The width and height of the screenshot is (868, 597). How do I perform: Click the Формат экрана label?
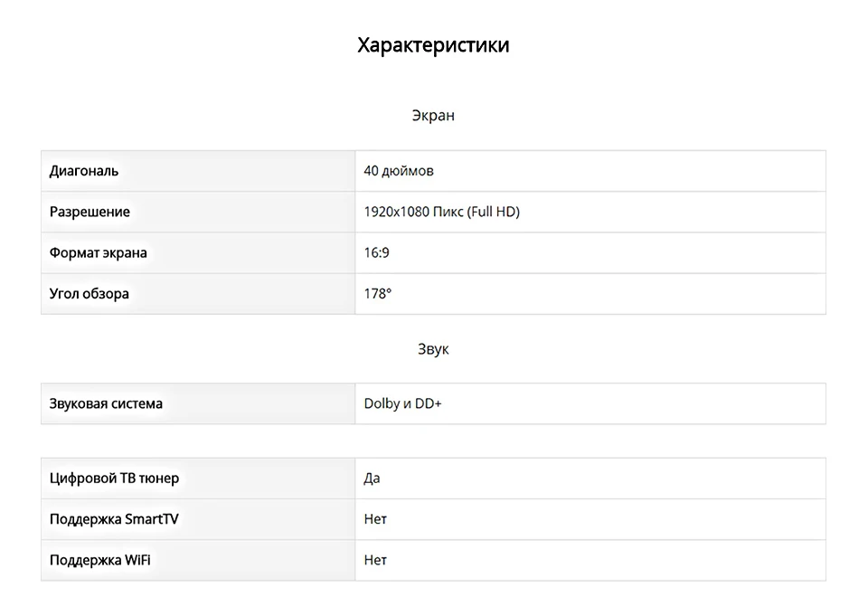pos(98,253)
